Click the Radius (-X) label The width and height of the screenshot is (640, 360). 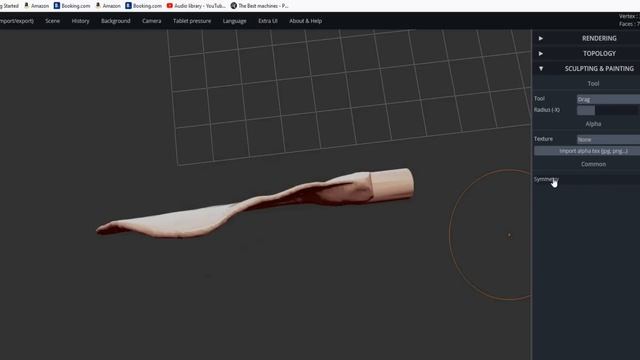click(547, 110)
